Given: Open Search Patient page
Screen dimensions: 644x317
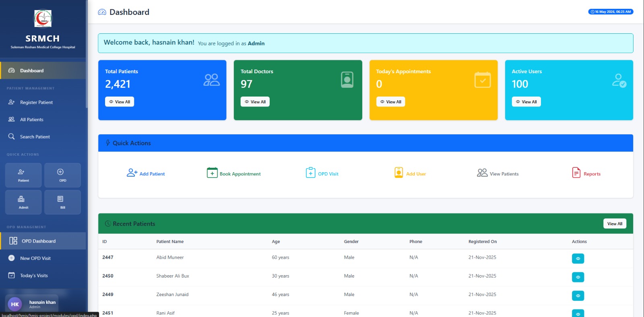Looking at the screenshot, I should coord(43,137).
